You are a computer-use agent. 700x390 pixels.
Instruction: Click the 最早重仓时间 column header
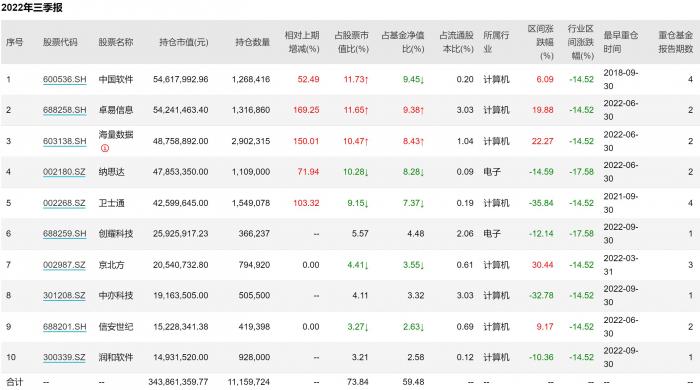point(621,42)
